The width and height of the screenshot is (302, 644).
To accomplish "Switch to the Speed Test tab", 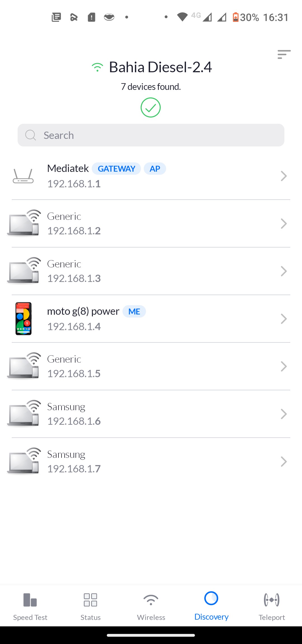I will [x=30, y=606].
